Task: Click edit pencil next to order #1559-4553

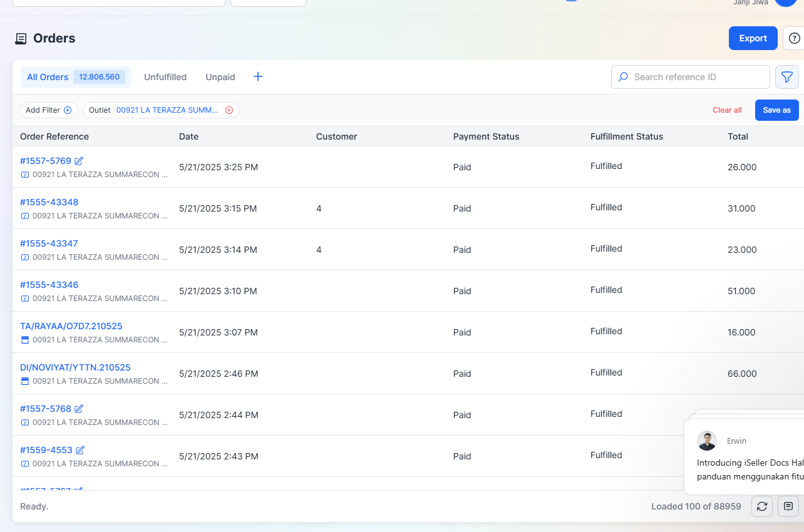Action: click(80, 450)
